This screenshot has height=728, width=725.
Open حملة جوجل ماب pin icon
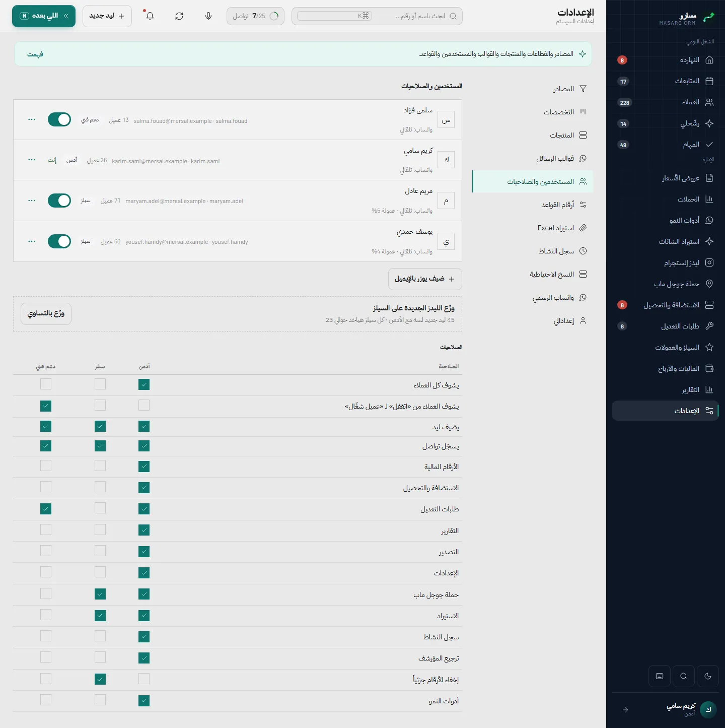pos(709,284)
